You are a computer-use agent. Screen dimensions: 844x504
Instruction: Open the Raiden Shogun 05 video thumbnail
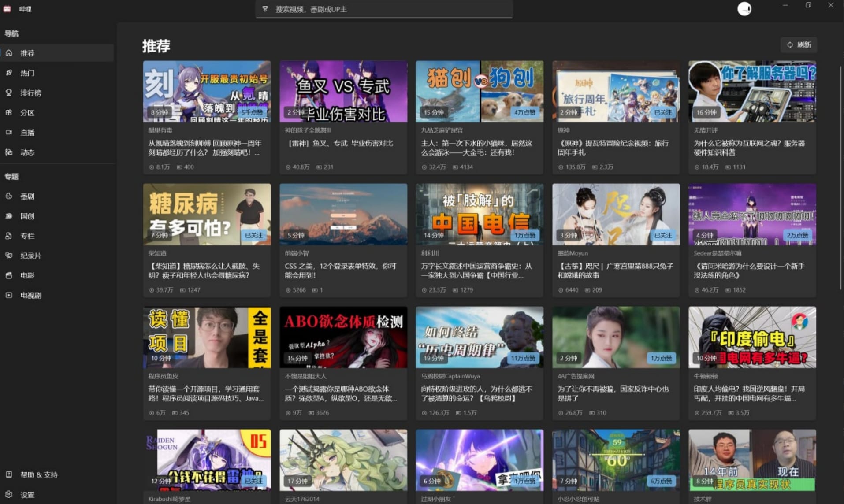[x=207, y=460]
